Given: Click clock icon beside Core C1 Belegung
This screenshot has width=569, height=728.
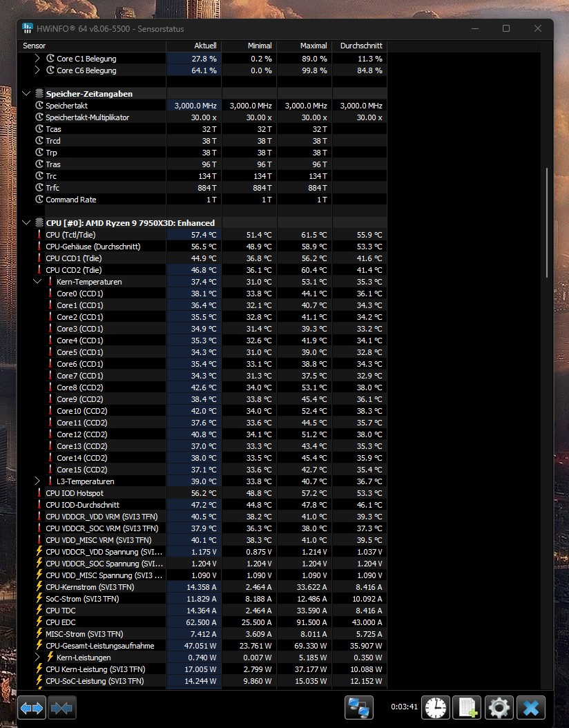Looking at the screenshot, I should click(x=50, y=59).
